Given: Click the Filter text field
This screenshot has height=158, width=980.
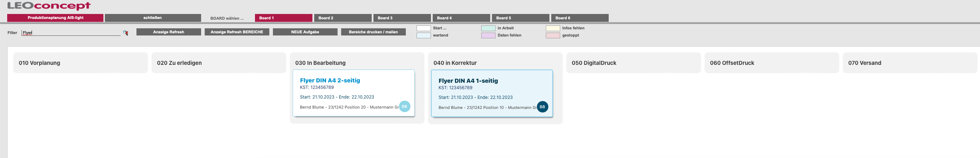Looking at the screenshot, I should (71, 33).
